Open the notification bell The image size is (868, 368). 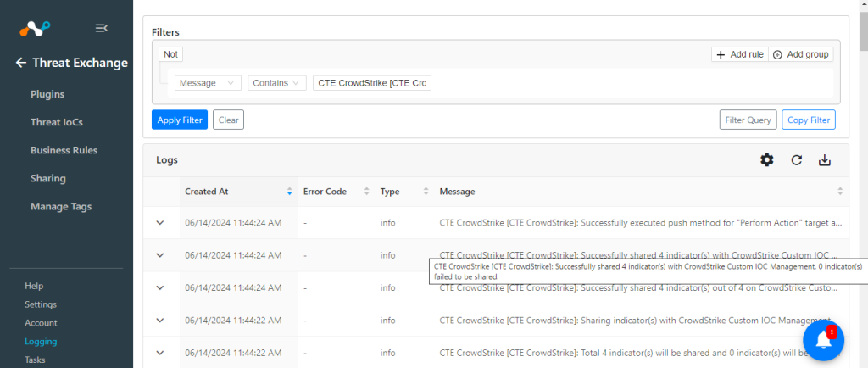point(824,341)
